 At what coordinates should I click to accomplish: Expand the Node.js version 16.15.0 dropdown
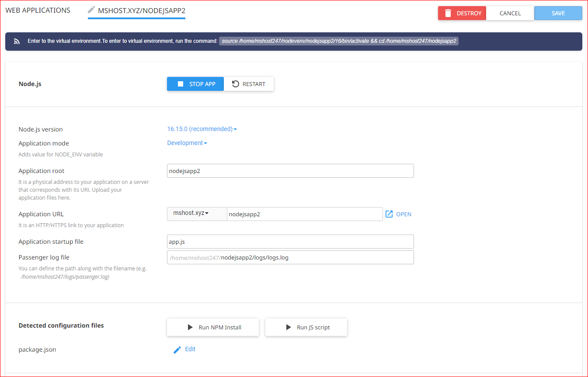[202, 129]
